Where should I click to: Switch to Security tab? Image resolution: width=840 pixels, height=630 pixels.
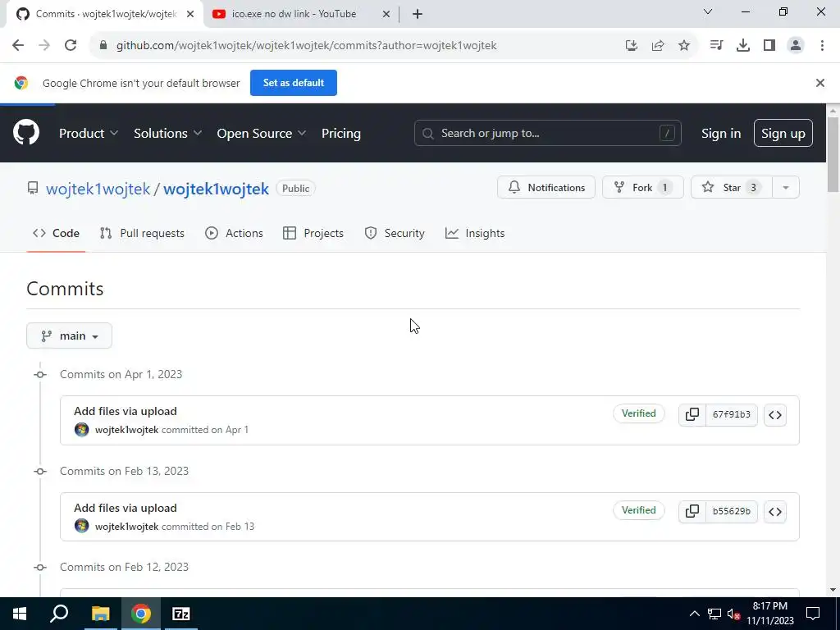395,234
